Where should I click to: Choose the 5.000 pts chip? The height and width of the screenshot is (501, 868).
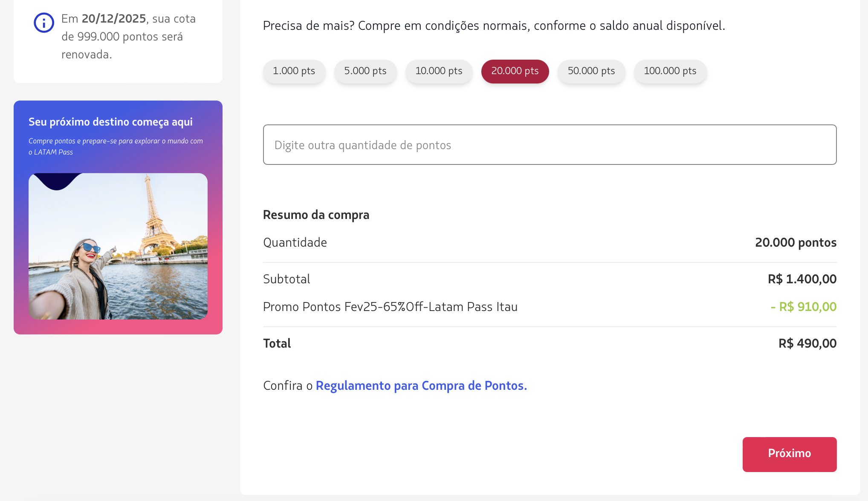click(x=365, y=71)
